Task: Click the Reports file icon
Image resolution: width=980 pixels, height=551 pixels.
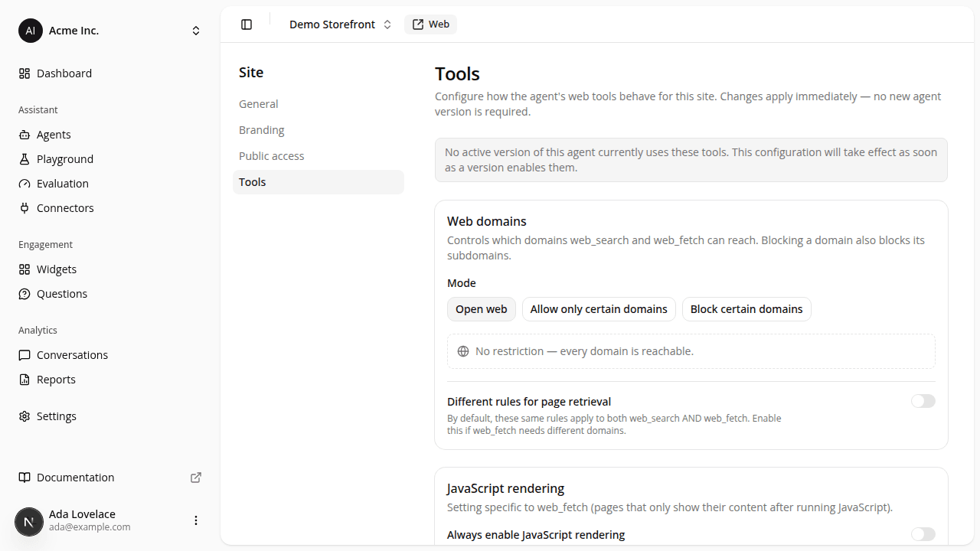Action: (x=24, y=380)
